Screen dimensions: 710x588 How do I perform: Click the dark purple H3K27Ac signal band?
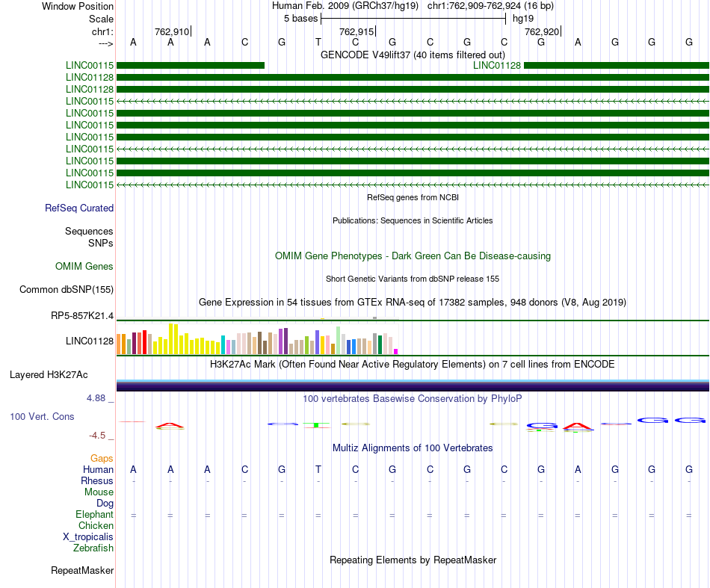coord(413,386)
